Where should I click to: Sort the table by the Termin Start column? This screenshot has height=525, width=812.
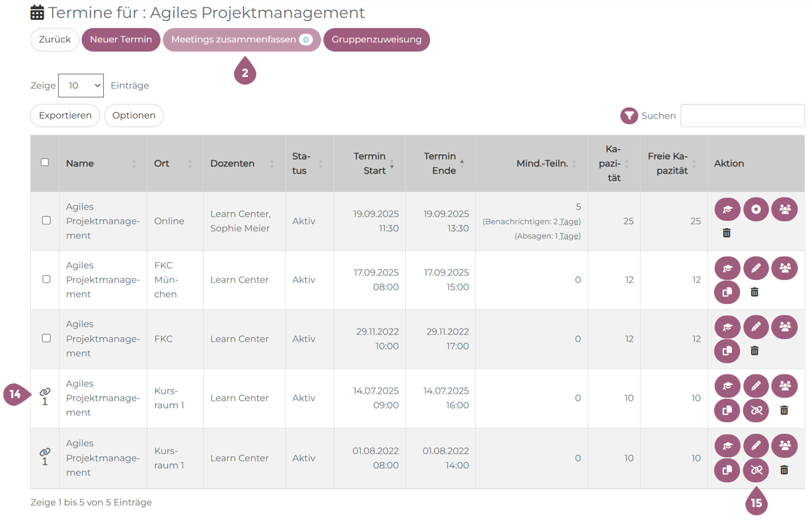coord(370,163)
